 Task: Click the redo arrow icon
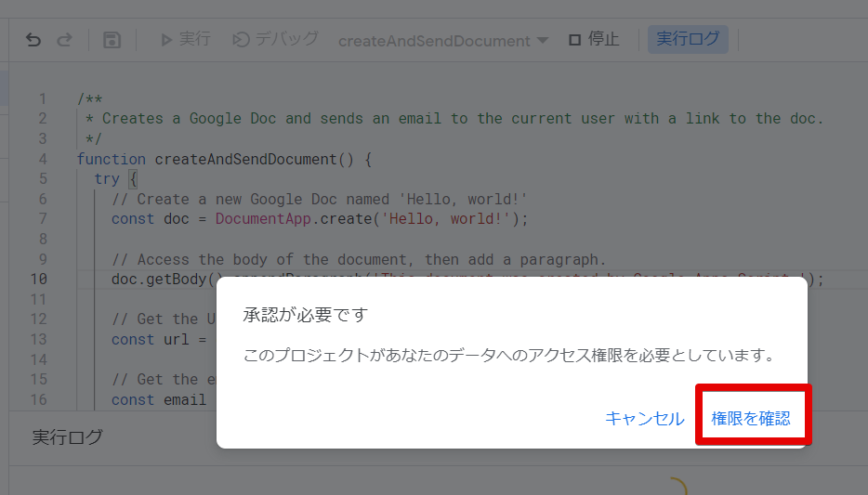(x=65, y=40)
